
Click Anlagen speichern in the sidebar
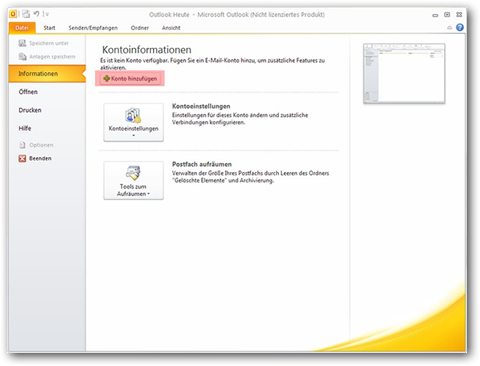[x=47, y=57]
